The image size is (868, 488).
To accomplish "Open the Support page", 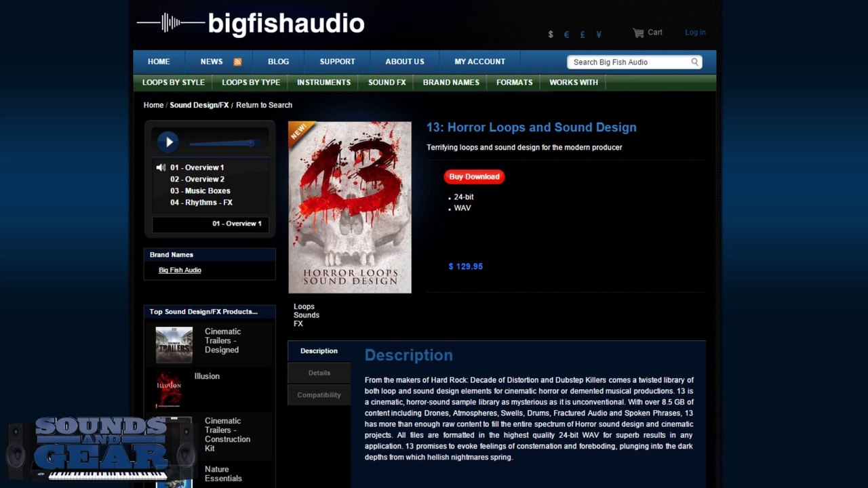I will point(337,62).
